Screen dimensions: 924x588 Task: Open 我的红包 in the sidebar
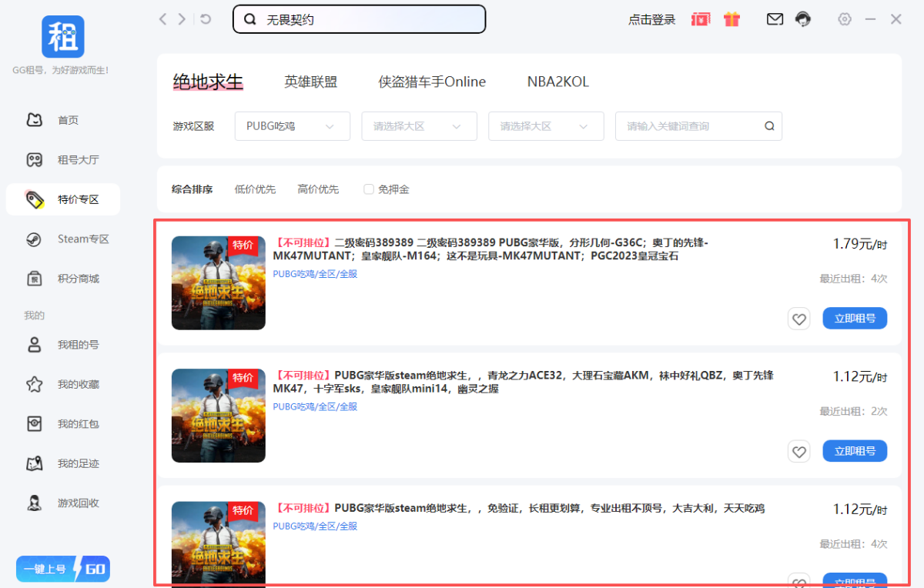click(x=63, y=424)
